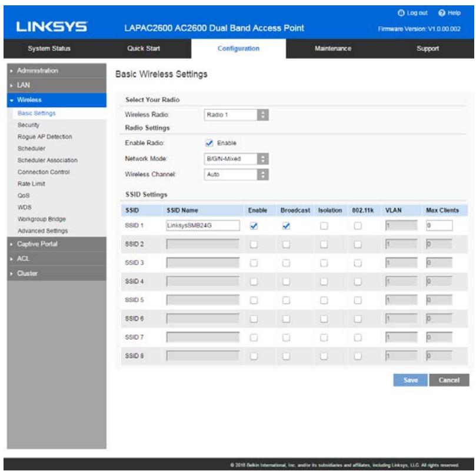Expand the Administration section arrow
Image resolution: width=476 pixels, height=471 pixels.
pos(12,71)
